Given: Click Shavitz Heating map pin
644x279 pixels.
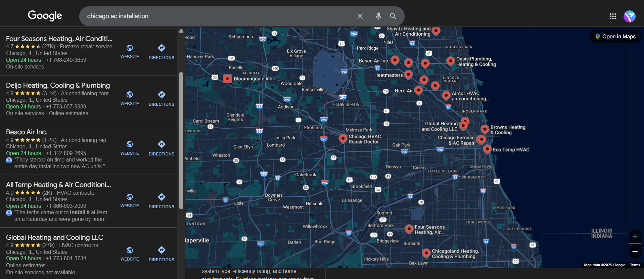Looking at the screenshot, I should (436, 31).
